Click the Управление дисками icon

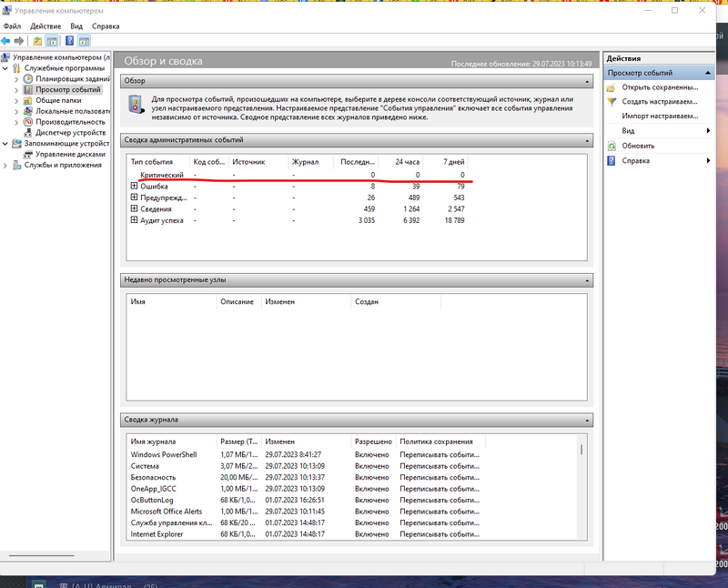pos(28,154)
